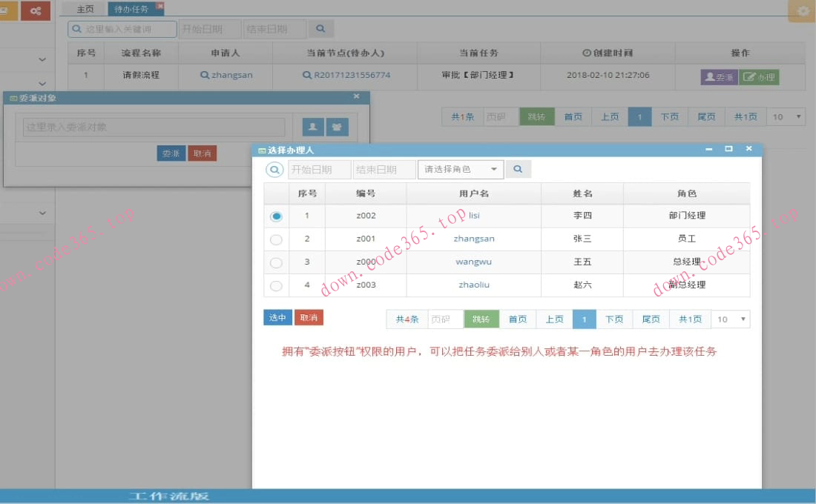Open the page size dropdown in the dialog
This screenshot has width=816, height=504.
pyautogui.click(x=731, y=319)
